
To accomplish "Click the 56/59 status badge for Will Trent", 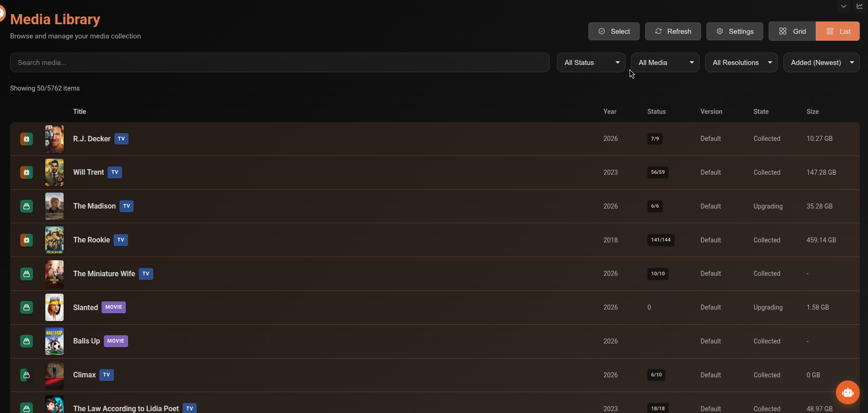I will [658, 172].
